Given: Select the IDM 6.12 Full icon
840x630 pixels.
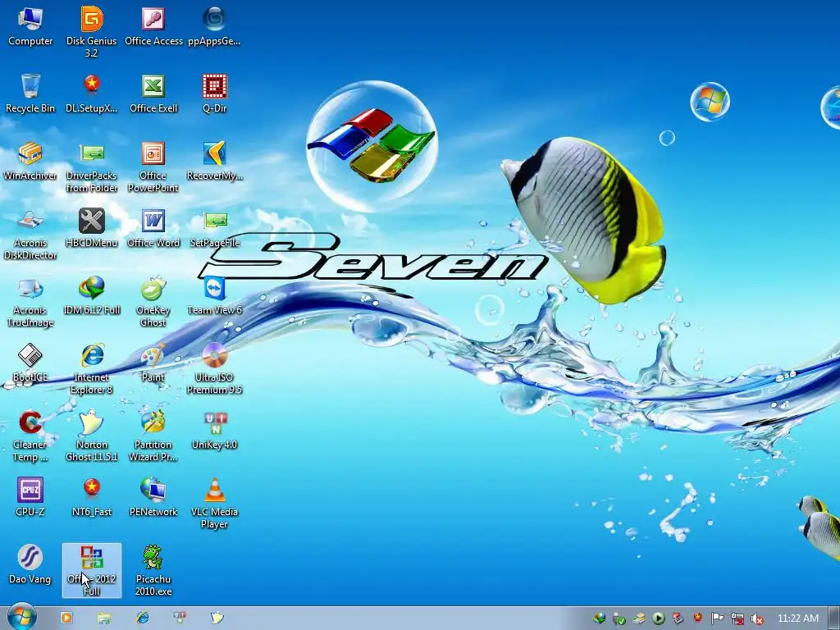Looking at the screenshot, I should click(92, 295).
